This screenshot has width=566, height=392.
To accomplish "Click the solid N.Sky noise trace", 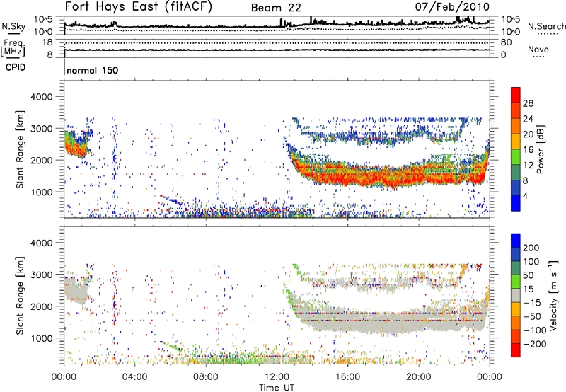I will pos(277,25).
